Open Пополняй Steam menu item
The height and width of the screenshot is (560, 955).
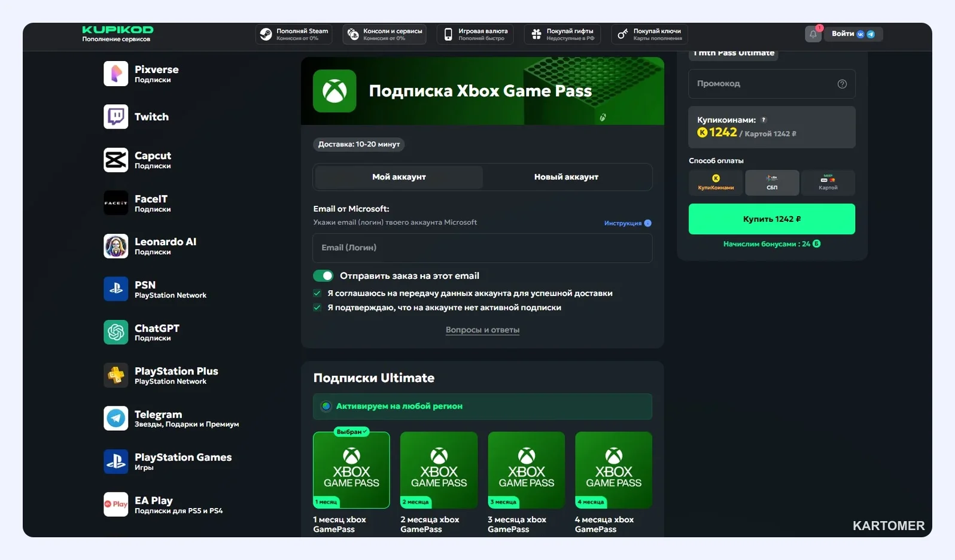tap(294, 34)
